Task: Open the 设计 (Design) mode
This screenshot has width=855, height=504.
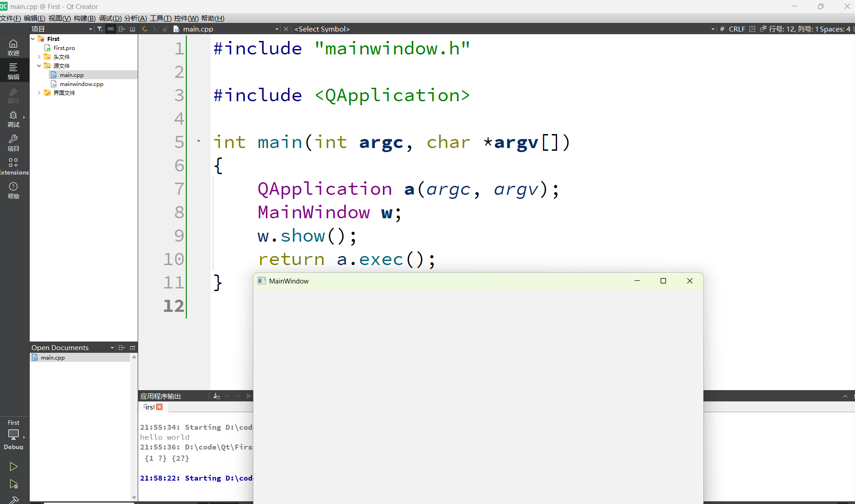Action: tap(13, 95)
